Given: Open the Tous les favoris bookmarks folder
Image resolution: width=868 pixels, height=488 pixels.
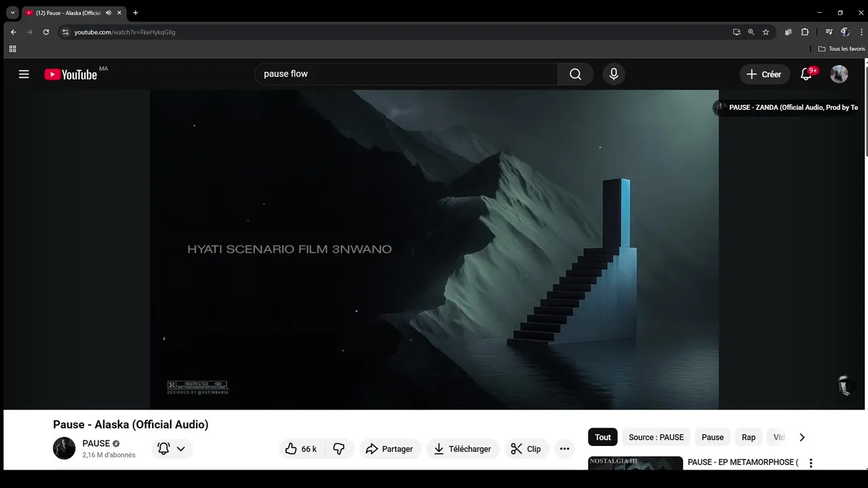Looking at the screenshot, I should click(842, 49).
